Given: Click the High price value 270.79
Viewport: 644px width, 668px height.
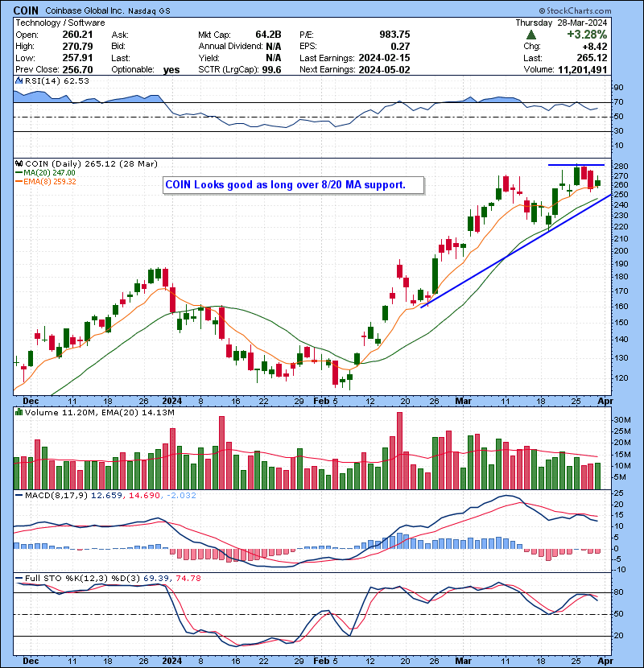Looking at the screenshot, I should [77, 46].
